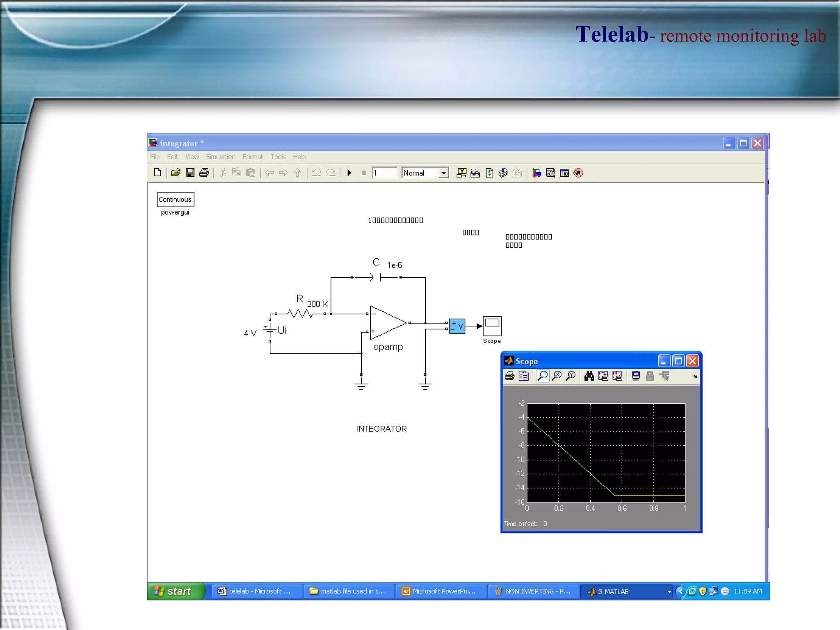Viewport: 840px width, 630px height.
Task: Toggle the Zoom magnifier tool in Scope
Action: click(542, 376)
